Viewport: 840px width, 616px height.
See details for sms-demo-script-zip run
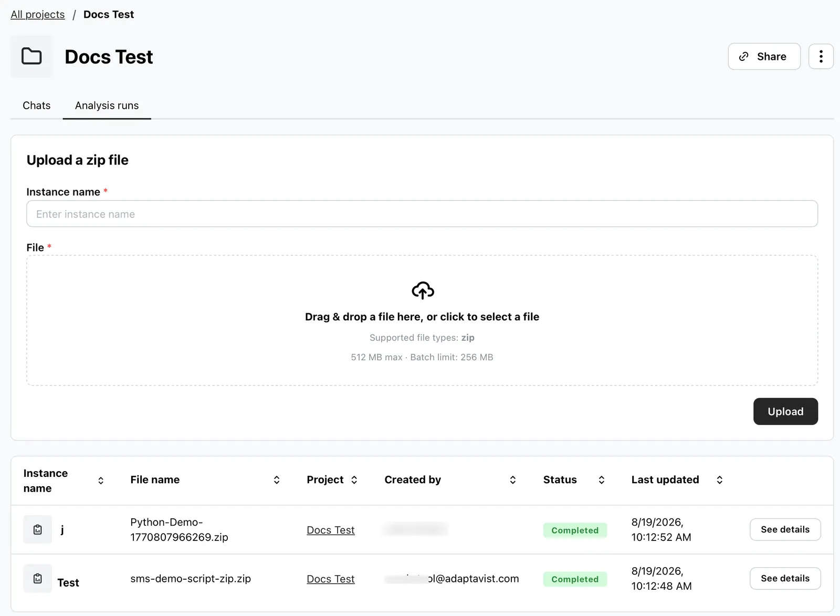click(x=785, y=578)
